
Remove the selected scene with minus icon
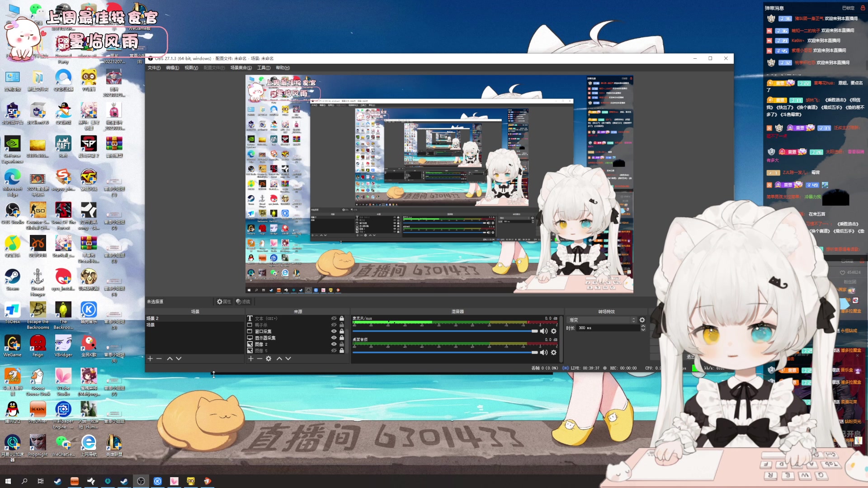159,358
